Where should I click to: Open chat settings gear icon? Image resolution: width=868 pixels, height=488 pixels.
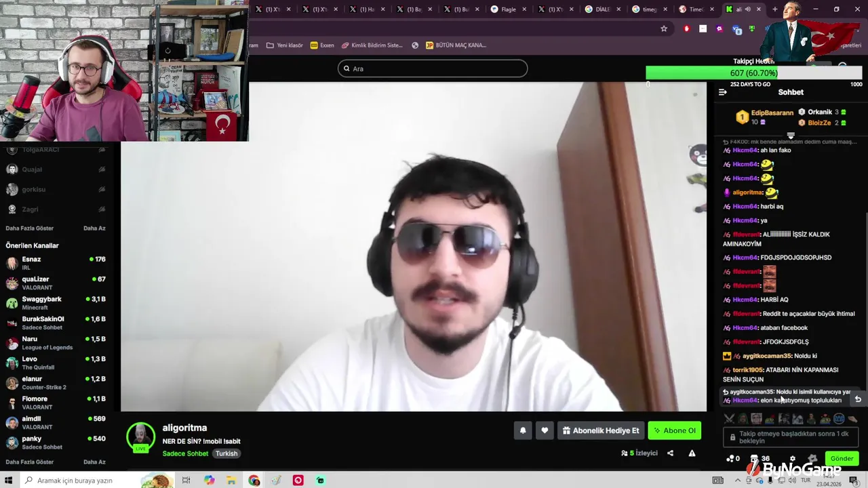tap(792, 459)
